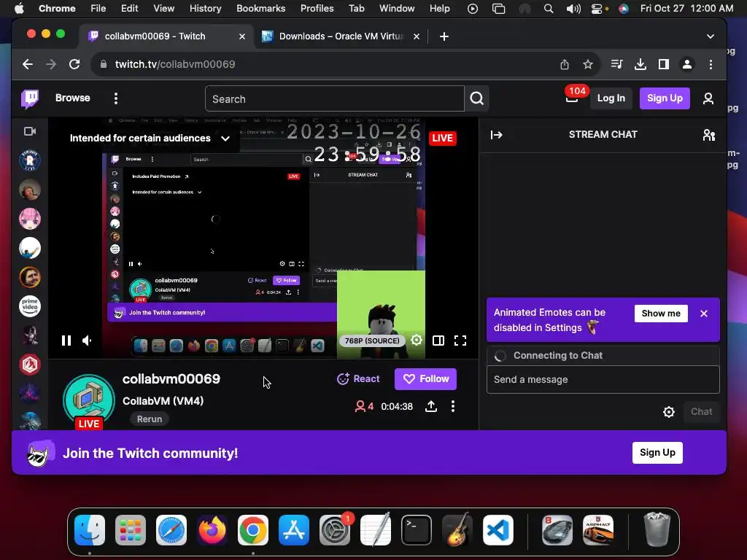This screenshot has width=747, height=560.
Task: Click the Twitch logo home icon
Action: (x=30, y=98)
